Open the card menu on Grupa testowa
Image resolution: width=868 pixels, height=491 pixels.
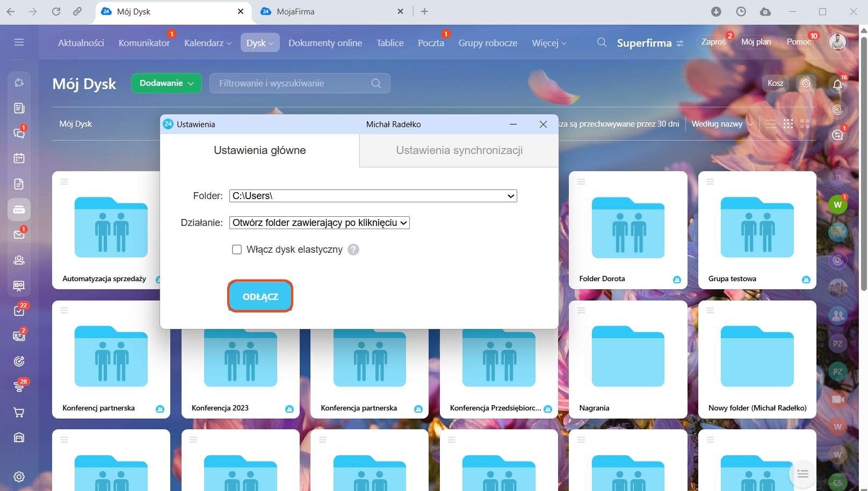(x=710, y=181)
